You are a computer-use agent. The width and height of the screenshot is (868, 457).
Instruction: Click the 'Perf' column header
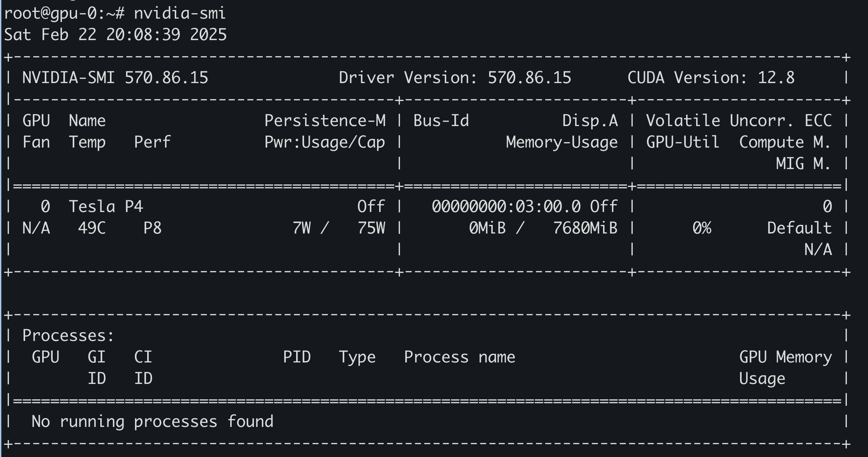click(152, 142)
